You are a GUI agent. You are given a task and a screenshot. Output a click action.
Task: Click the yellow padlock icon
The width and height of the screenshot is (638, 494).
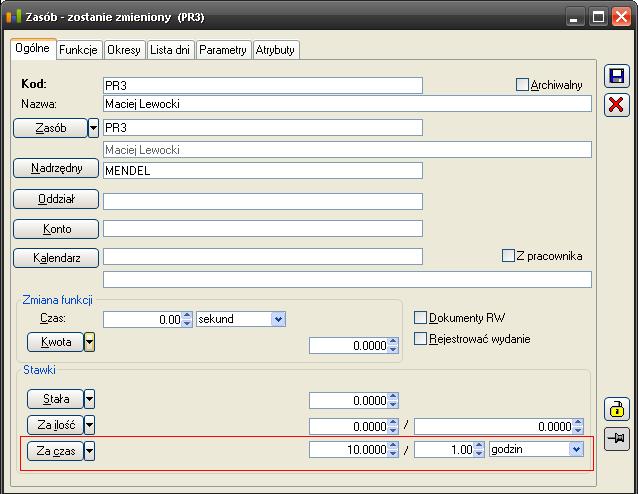click(x=616, y=409)
